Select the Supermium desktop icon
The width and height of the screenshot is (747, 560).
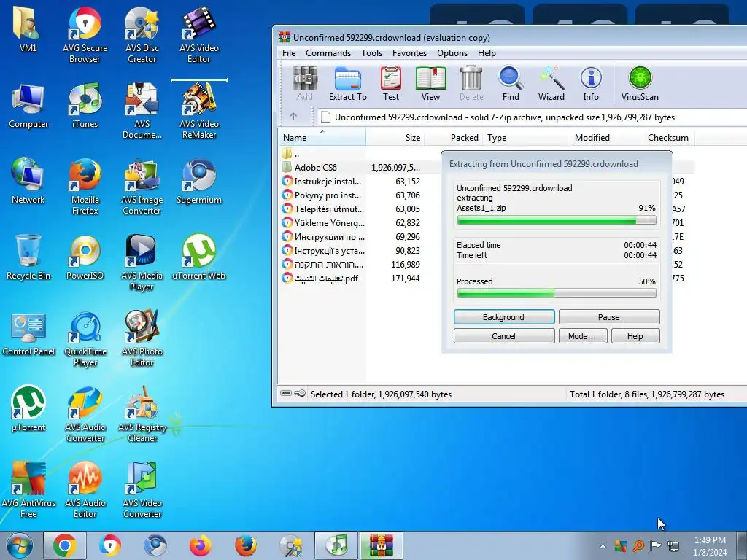(x=199, y=182)
